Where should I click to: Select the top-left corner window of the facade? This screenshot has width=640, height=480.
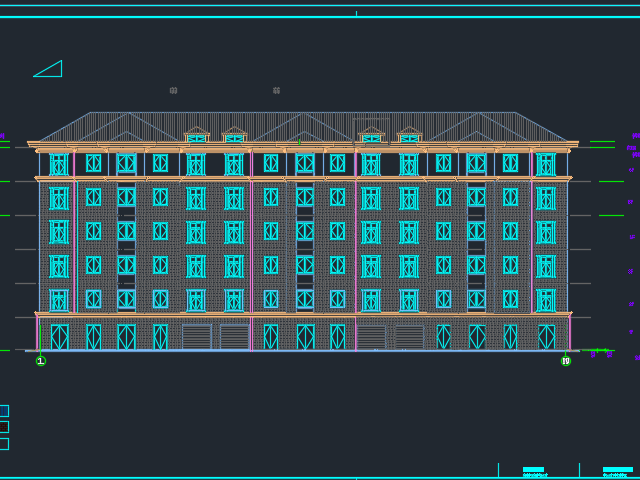click(59, 164)
